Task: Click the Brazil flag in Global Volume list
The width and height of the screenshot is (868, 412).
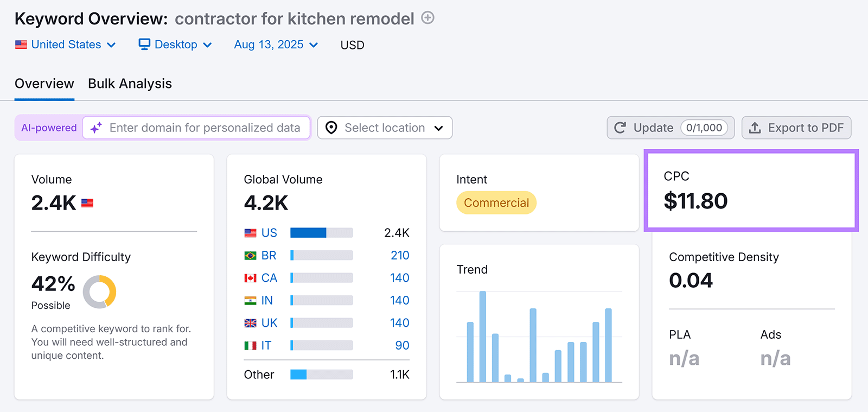Action: pyautogui.click(x=250, y=255)
